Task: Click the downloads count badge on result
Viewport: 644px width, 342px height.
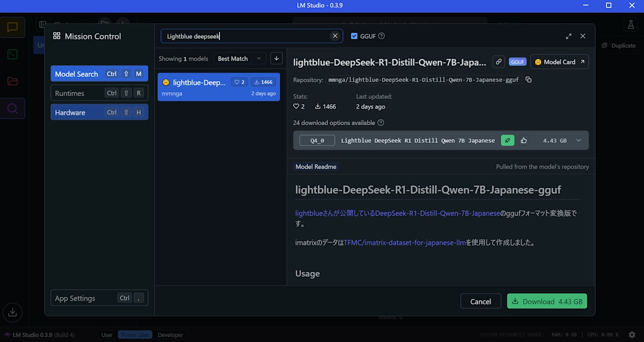Action: tap(263, 82)
